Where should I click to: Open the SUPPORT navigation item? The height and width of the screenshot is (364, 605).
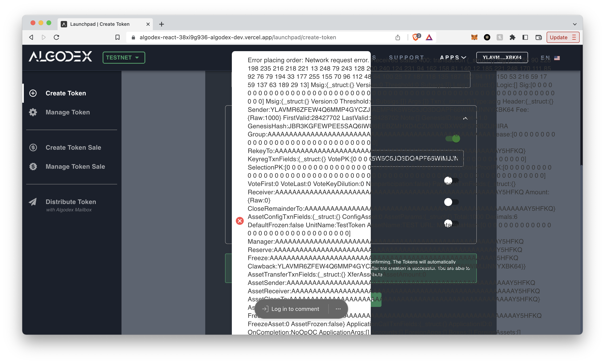point(406,57)
